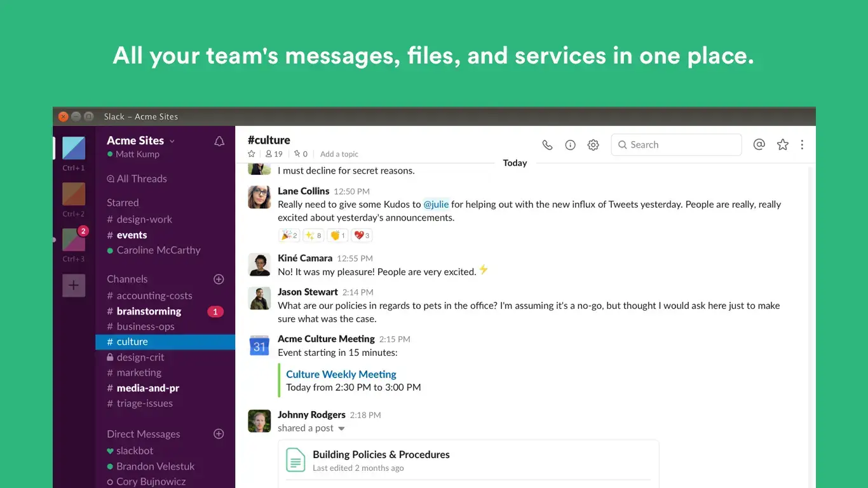Start a call with the phone icon
The width and height of the screenshot is (868, 488).
click(547, 145)
